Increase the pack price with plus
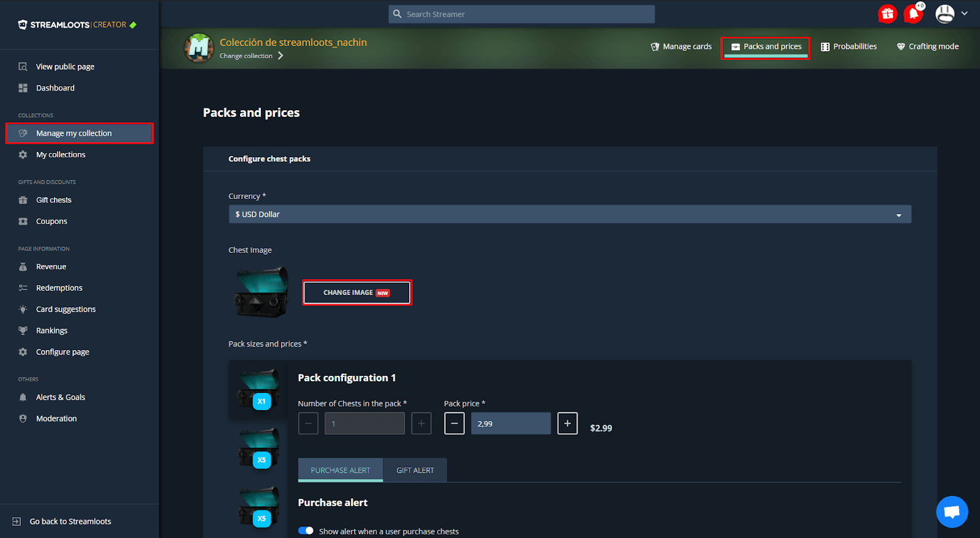Viewport: 980px width, 538px height. pyautogui.click(x=568, y=424)
